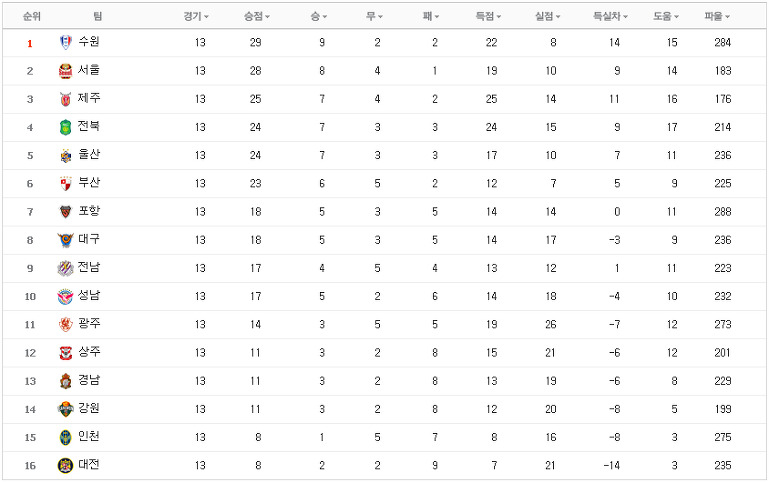Click the 울산 team emblem icon
769x483 pixels.
(x=65, y=156)
